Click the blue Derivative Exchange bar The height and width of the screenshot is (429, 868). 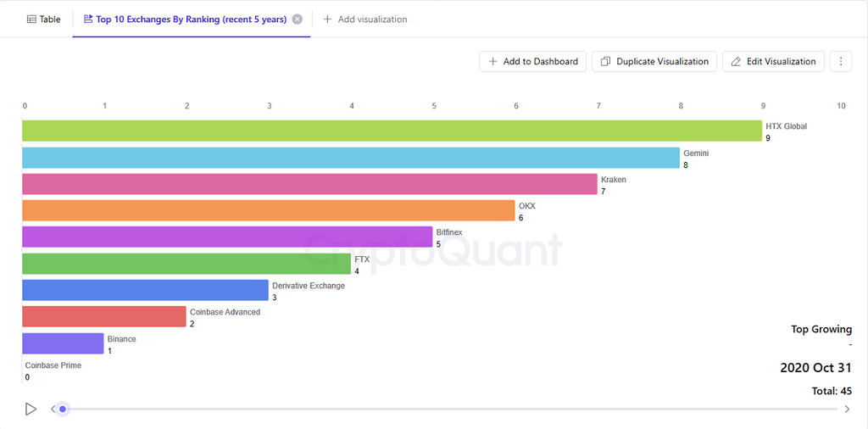click(145, 290)
